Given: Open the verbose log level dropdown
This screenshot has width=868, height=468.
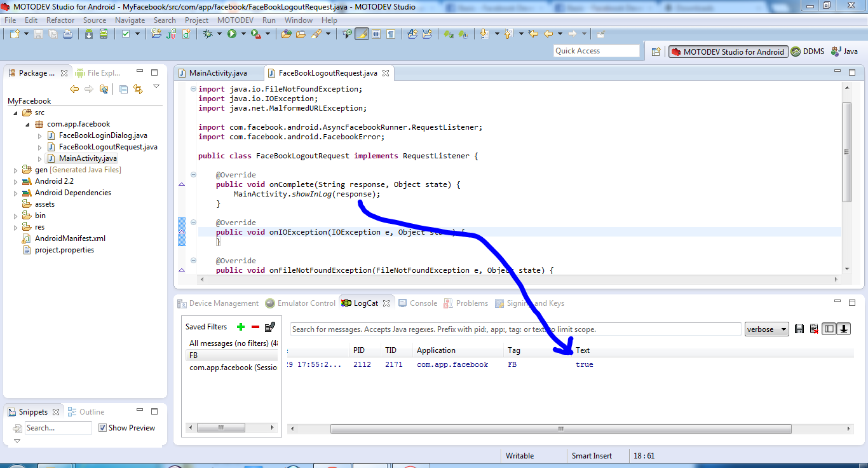Looking at the screenshot, I should tap(766, 329).
